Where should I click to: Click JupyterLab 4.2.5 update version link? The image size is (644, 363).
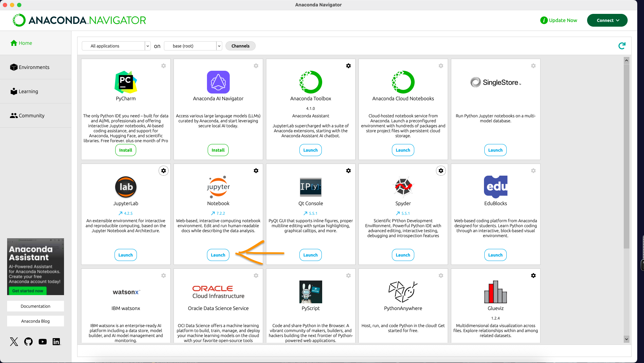pyautogui.click(x=126, y=213)
